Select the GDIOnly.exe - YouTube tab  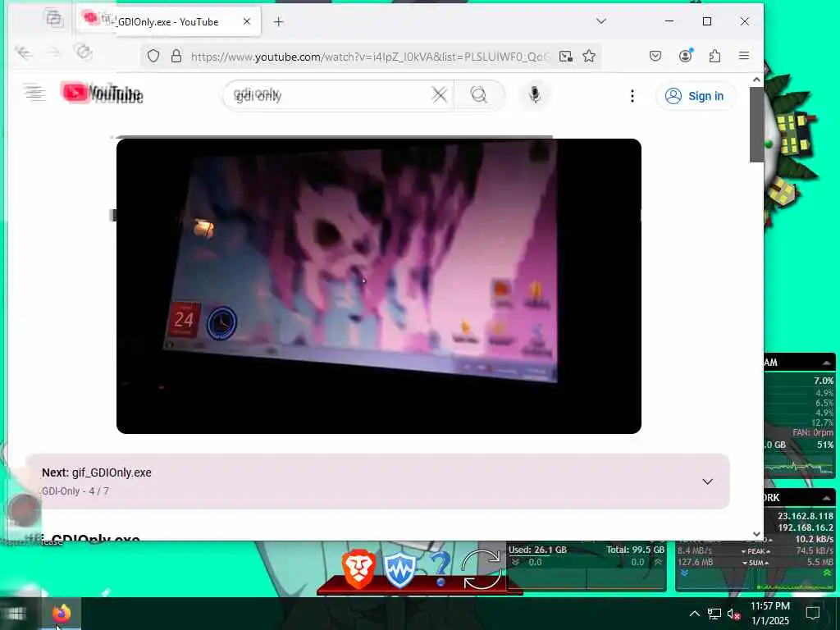point(169,22)
